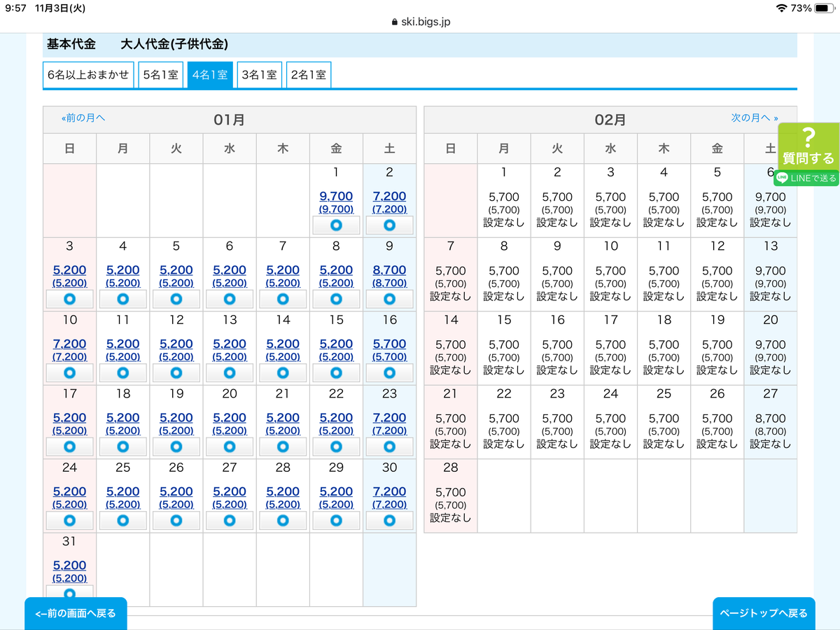Switch to the 6名以上おまかせ tab
Viewport: 840px width, 630px height.
click(x=88, y=75)
